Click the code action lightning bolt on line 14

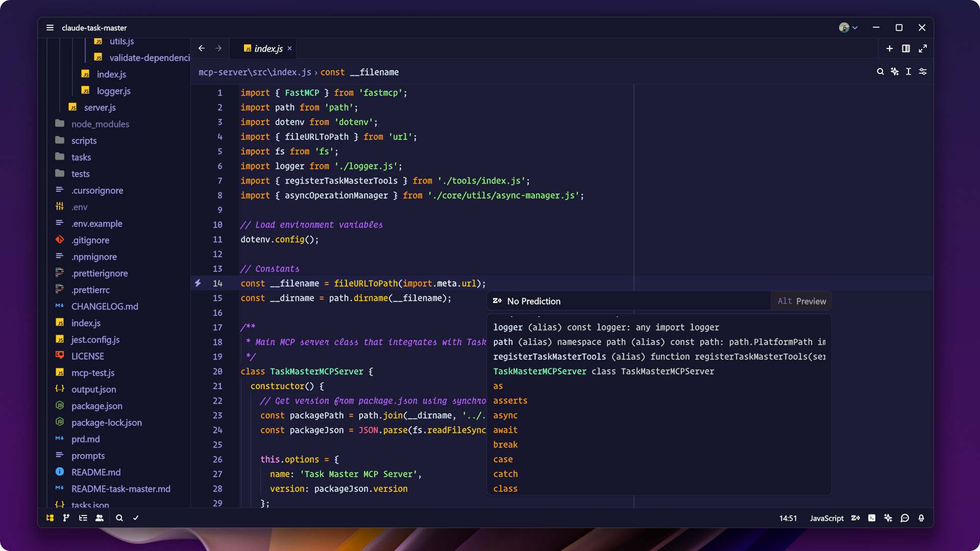click(198, 283)
